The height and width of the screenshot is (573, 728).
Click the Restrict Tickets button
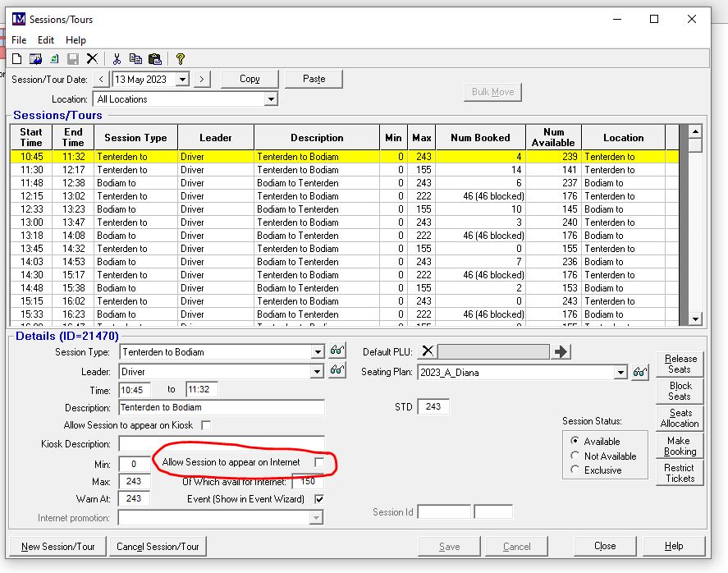click(x=680, y=473)
